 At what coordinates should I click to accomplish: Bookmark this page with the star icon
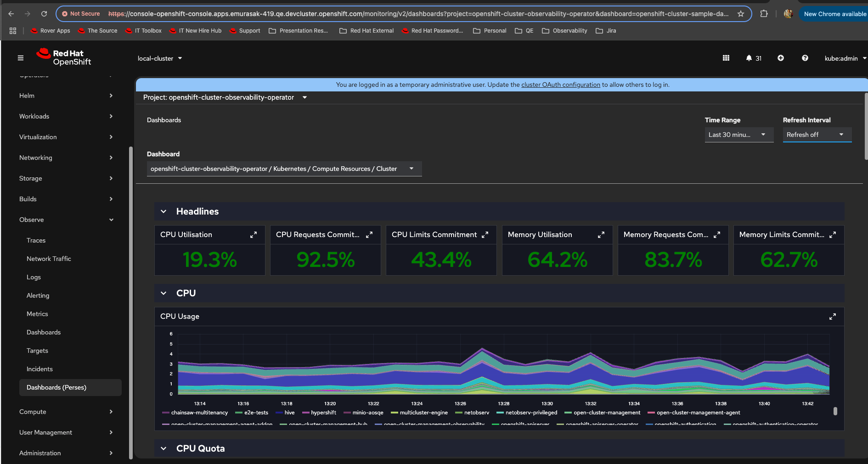click(741, 14)
